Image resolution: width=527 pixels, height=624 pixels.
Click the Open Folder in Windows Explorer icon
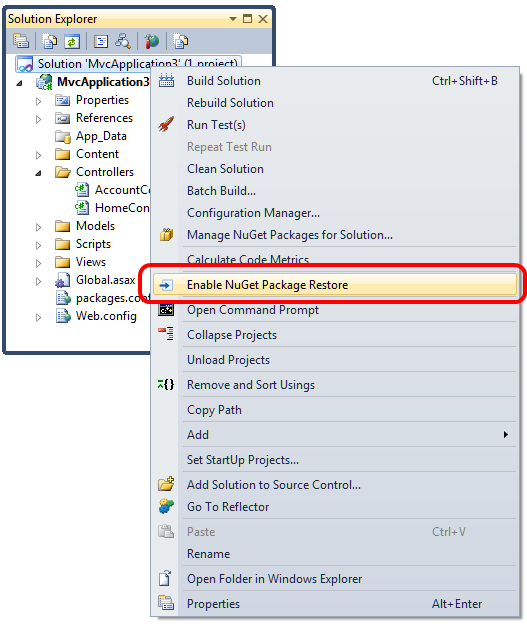(165, 578)
